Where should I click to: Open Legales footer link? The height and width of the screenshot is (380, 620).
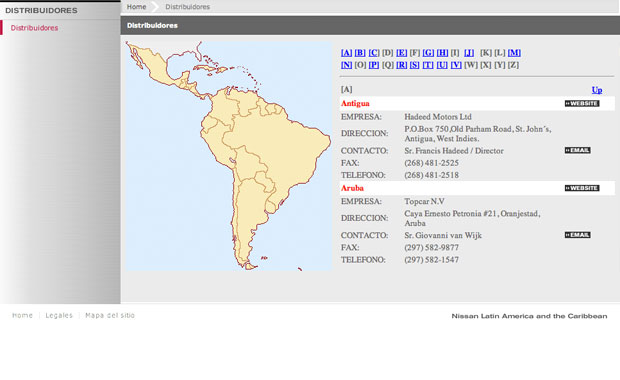click(59, 316)
